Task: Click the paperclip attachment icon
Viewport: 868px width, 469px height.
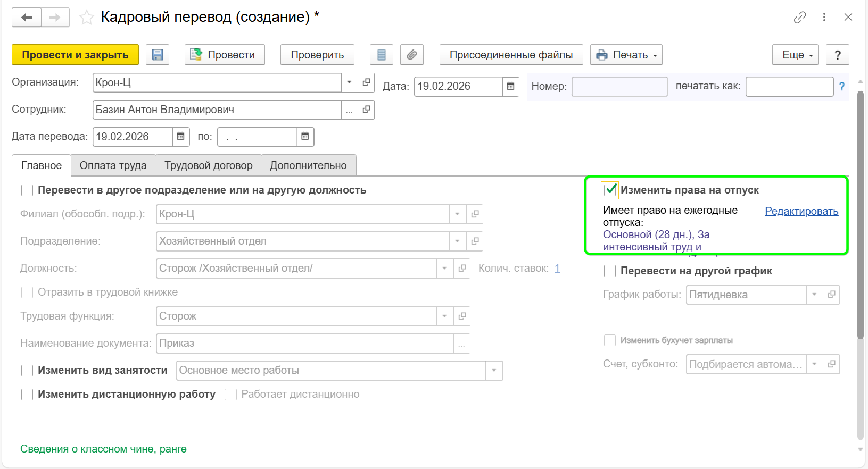Action: coord(411,55)
